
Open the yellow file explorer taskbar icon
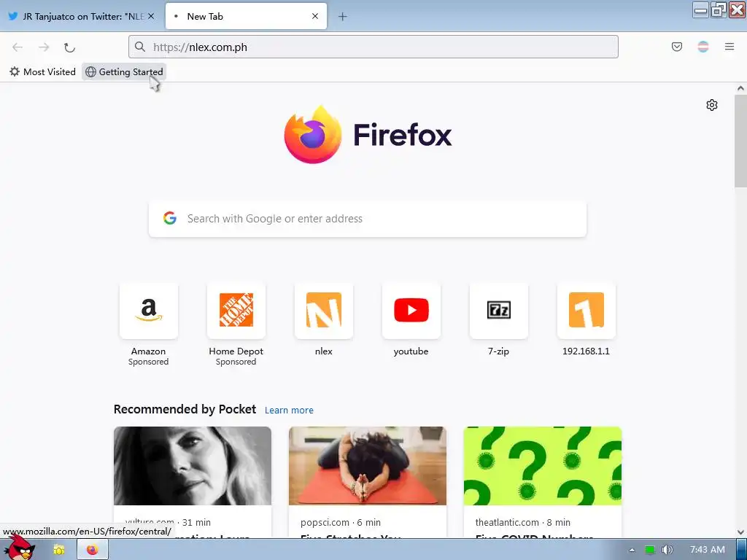(x=58, y=550)
